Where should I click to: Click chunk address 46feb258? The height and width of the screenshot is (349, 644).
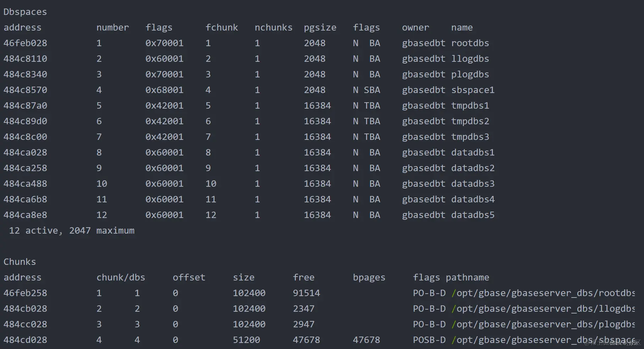coord(25,293)
